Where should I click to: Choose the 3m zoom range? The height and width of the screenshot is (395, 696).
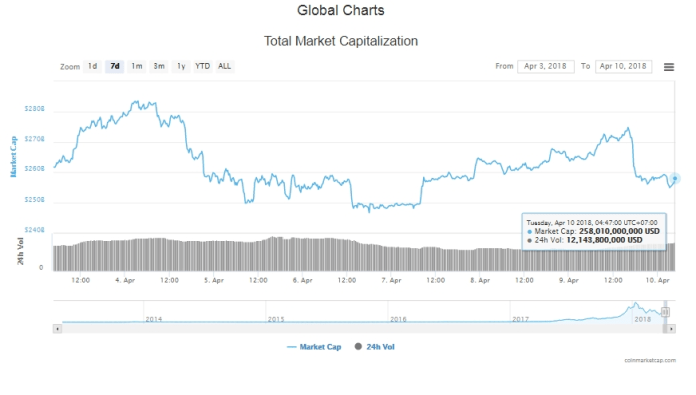(159, 67)
